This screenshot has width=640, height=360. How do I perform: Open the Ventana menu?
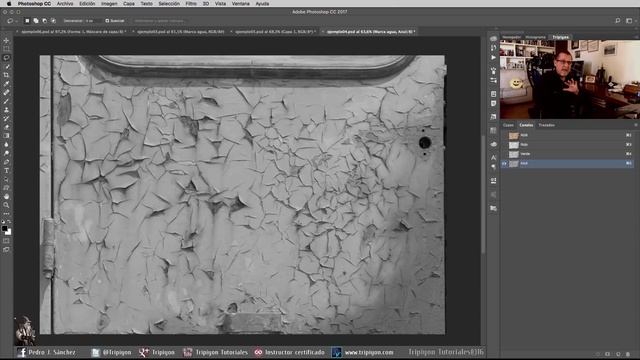click(x=240, y=3)
